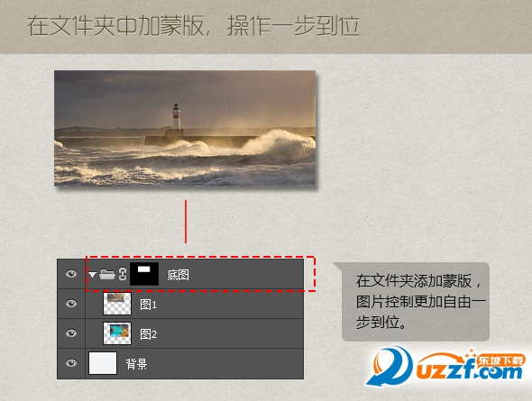
Task: Select the 背景 layer name
Action: tap(136, 364)
